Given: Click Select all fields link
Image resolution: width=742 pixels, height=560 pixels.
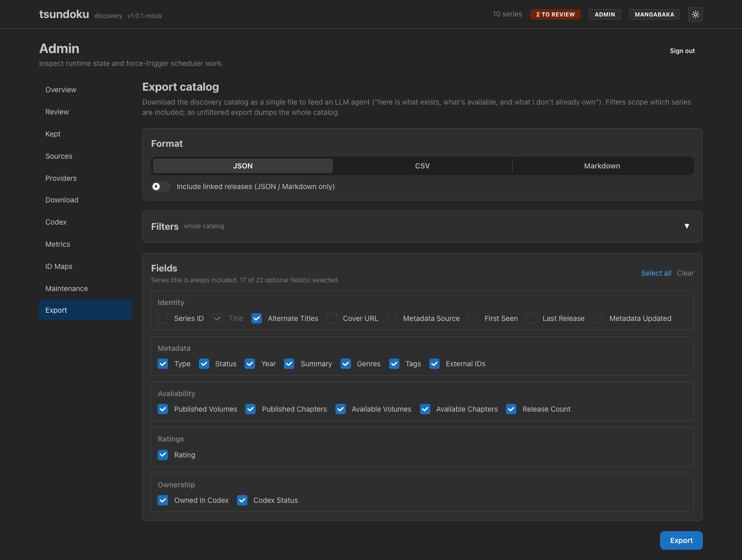Looking at the screenshot, I should [x=656, y=273].
